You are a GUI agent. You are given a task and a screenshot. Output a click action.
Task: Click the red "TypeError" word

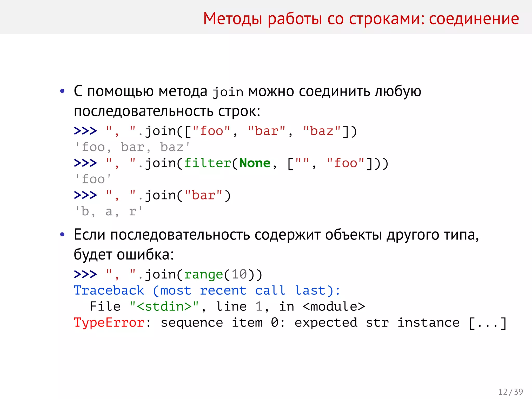click(109, 323)
